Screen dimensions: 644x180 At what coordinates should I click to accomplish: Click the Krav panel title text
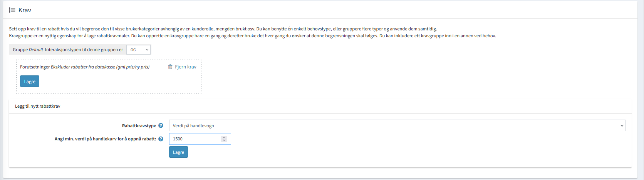(25, 10)
